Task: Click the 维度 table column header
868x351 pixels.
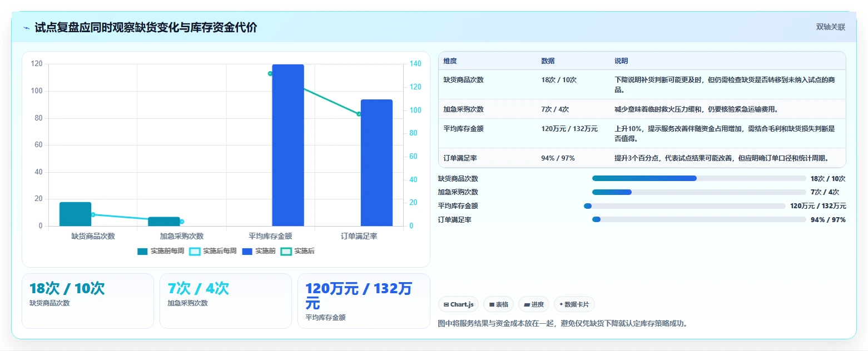Action: pos(450,61)
